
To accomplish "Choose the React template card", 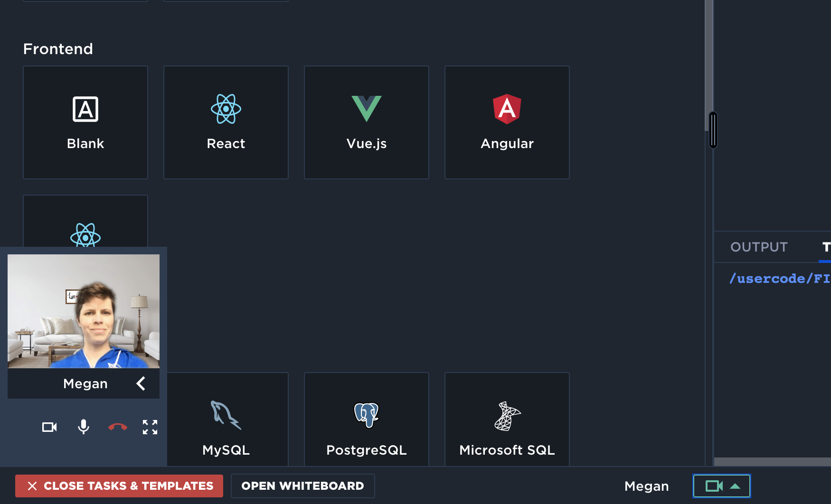I will tap(226, 122).
